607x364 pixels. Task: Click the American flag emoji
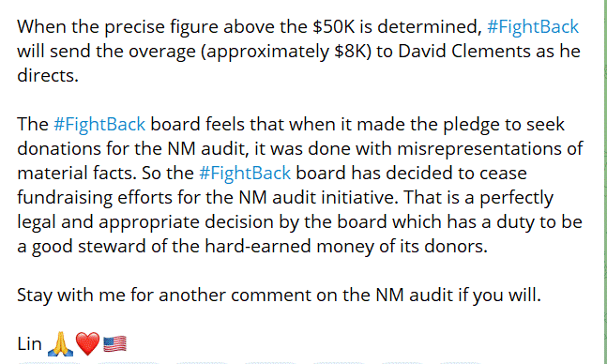[115, 344]
